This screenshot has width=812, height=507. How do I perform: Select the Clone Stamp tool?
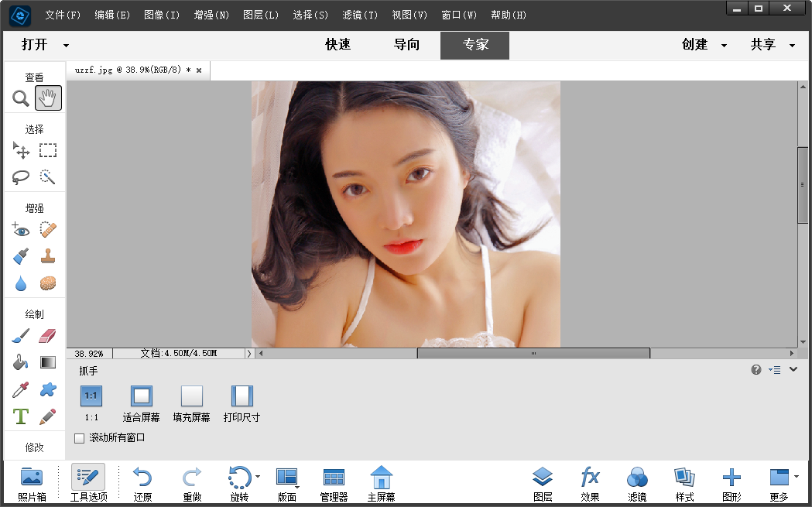pos(48,256)
